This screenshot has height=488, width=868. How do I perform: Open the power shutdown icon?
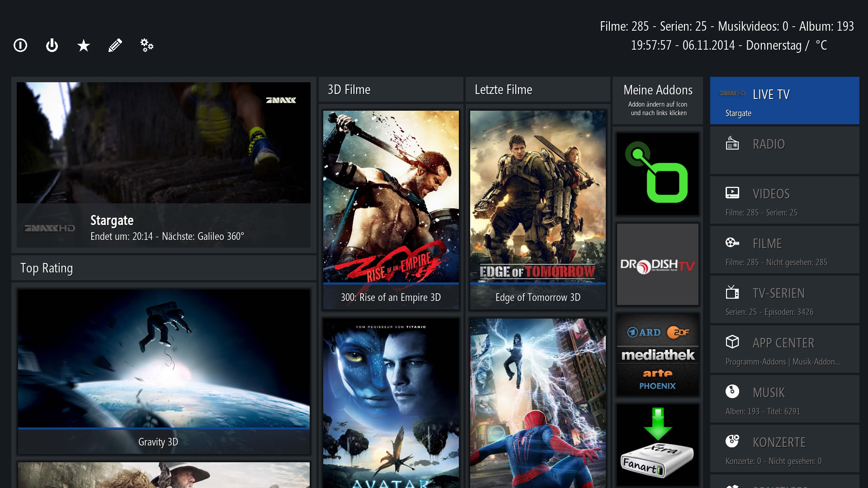(x=52, y=45)
